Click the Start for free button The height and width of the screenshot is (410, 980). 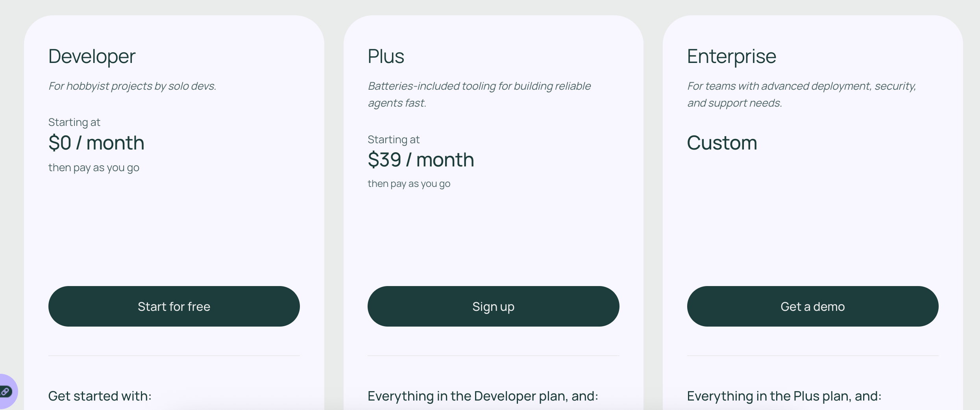(174, 306)
